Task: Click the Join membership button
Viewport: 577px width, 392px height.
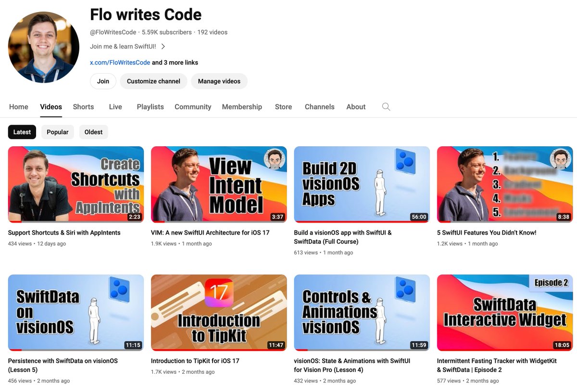Action: (103, 81)
